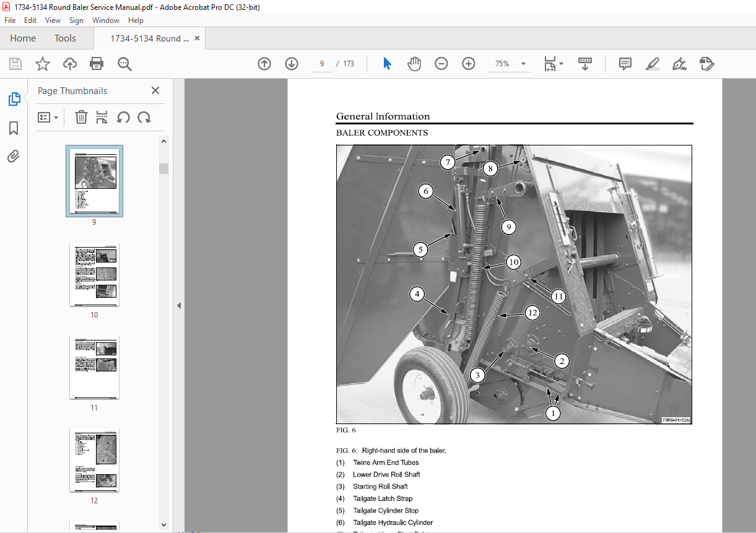Click the 'General Information' heading

(383, 116)
